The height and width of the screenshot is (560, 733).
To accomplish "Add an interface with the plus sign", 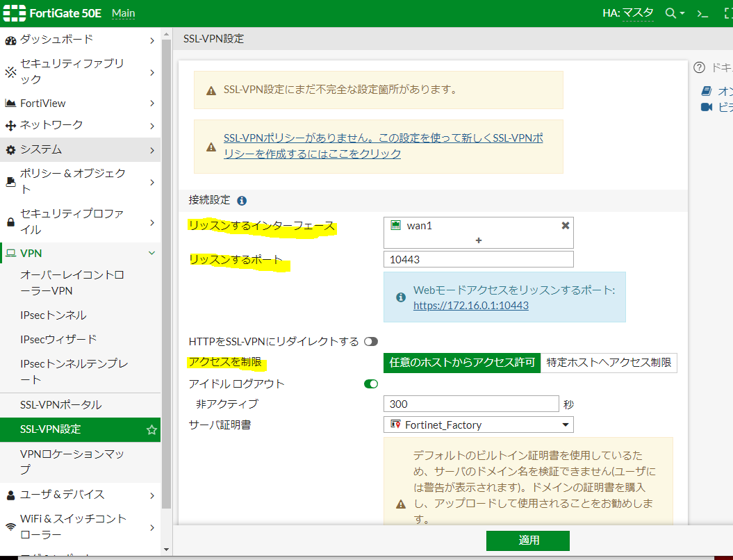I will coord(478,240).
